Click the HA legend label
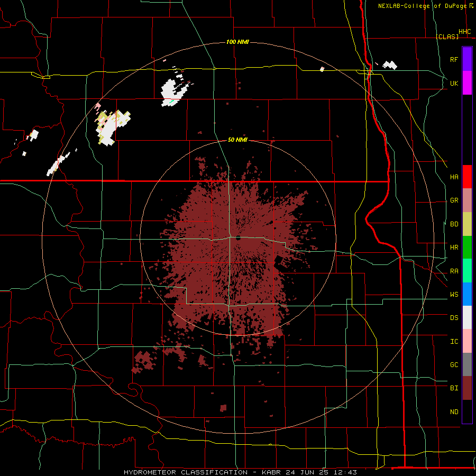Viewport: 476px width, 476px height. pos(454,177)
